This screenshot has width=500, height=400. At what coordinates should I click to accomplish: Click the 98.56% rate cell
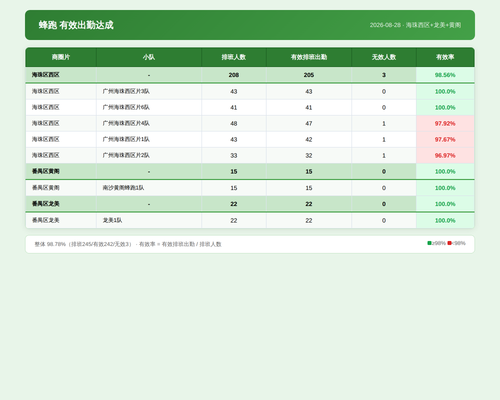445,75
